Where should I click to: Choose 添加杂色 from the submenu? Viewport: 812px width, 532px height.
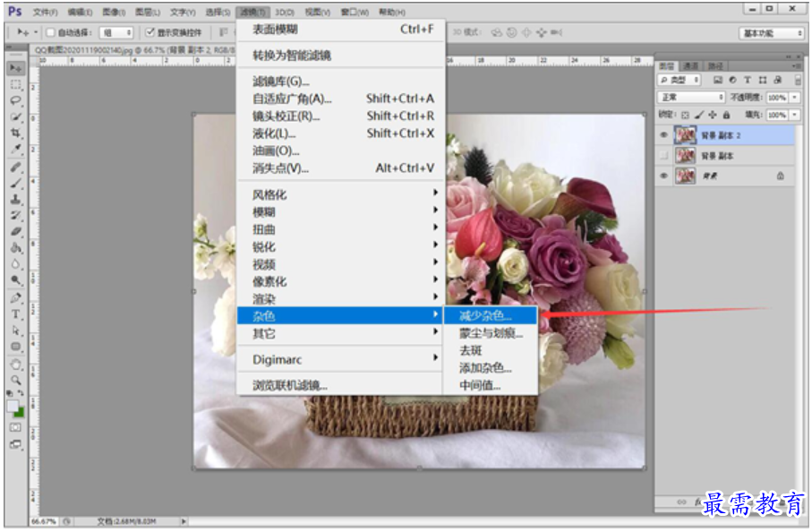[x=490, y=368]
